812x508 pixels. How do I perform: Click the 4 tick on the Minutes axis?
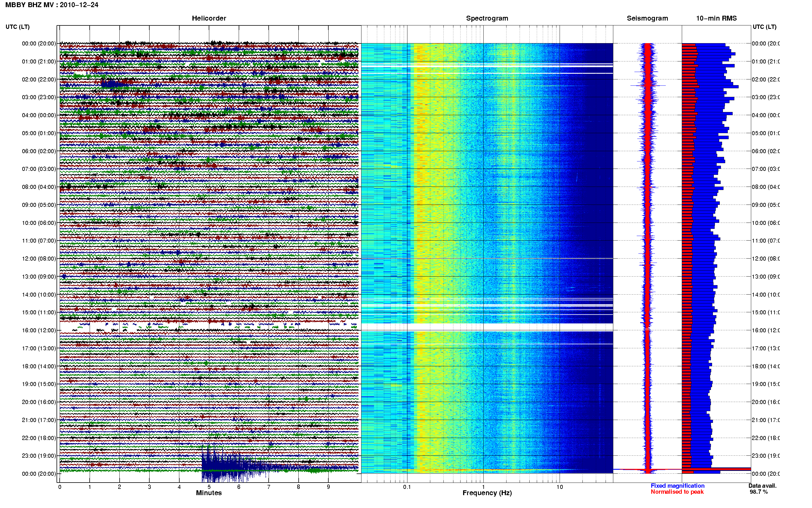(179, 487)
